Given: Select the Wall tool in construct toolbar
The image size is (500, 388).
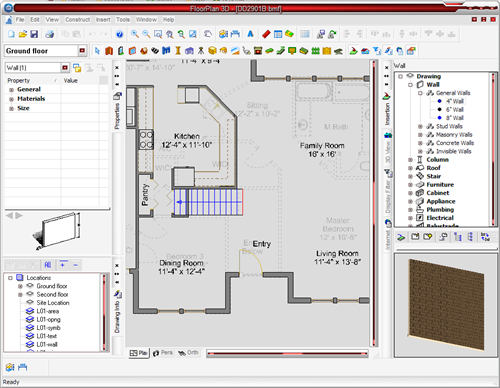Looking at the screenshot, I should pos(109,51).
